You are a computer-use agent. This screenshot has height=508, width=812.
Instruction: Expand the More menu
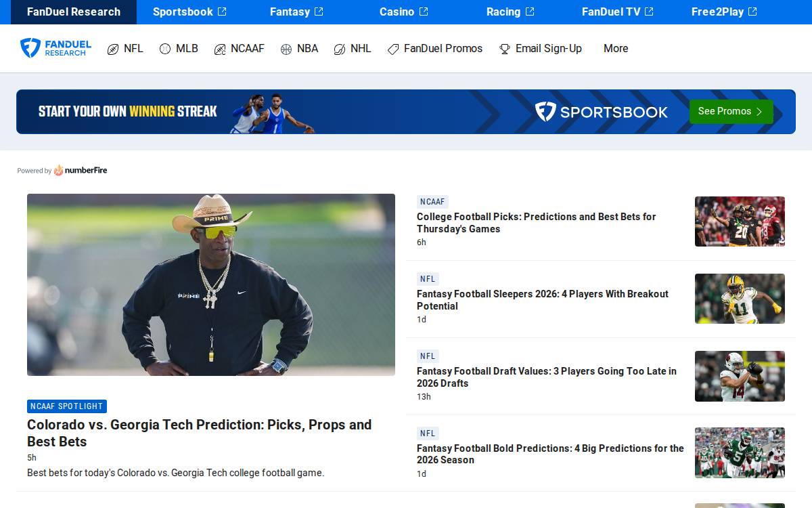tap(616, 49)
